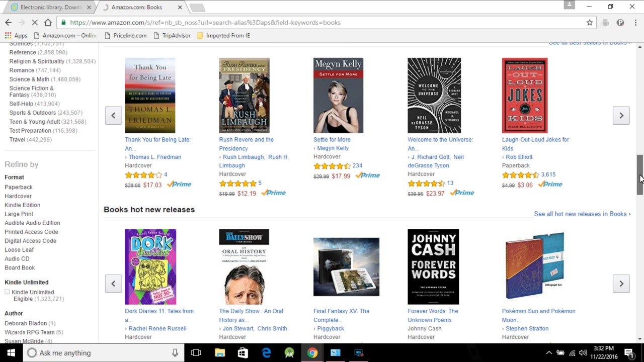Open a new browser tab
The image size is (644, 362).
197,8
